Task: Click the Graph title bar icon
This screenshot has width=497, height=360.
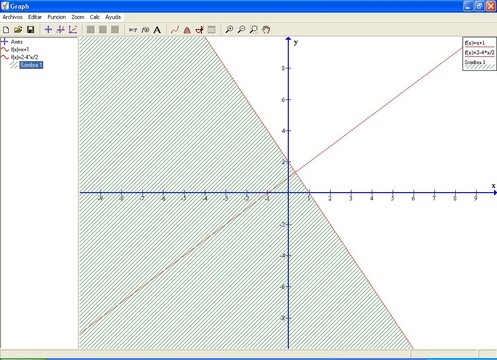Action: [x=5, y=6]
